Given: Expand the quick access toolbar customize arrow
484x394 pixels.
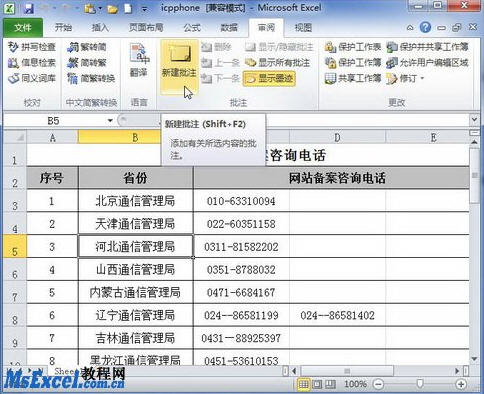Looking at the screenshot, I should [145, 9].
